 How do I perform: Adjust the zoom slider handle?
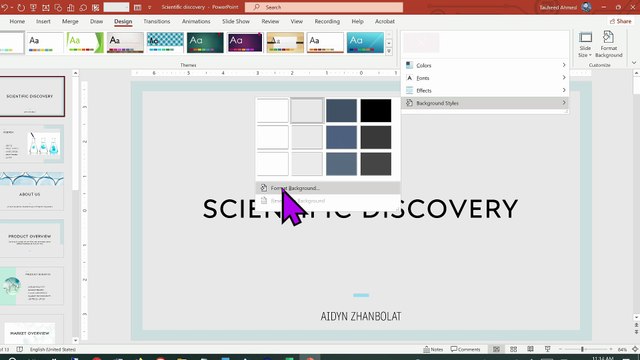tap(582, 349)
